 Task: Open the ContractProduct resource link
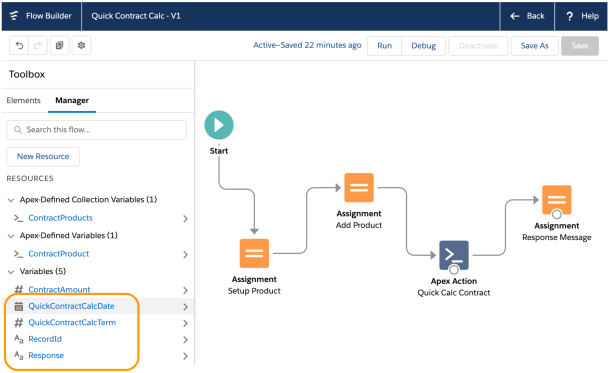(x=58, y=254)
